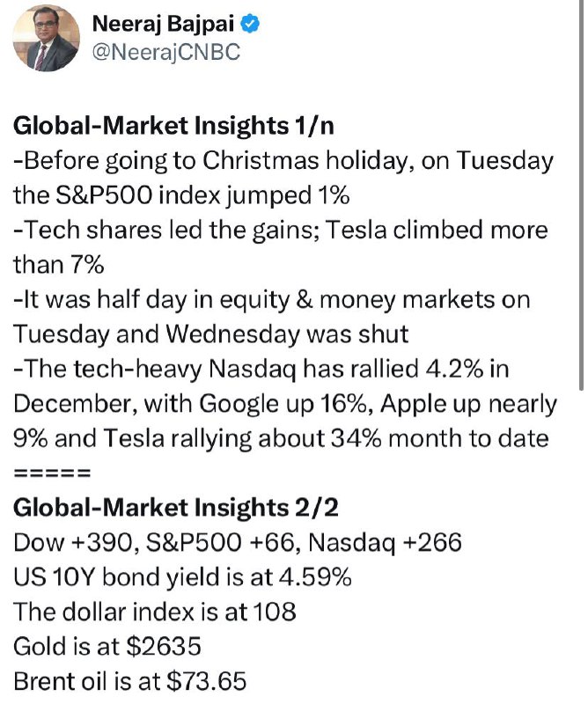Open the Neeraj Bajpai display name link

coord(163,25)
